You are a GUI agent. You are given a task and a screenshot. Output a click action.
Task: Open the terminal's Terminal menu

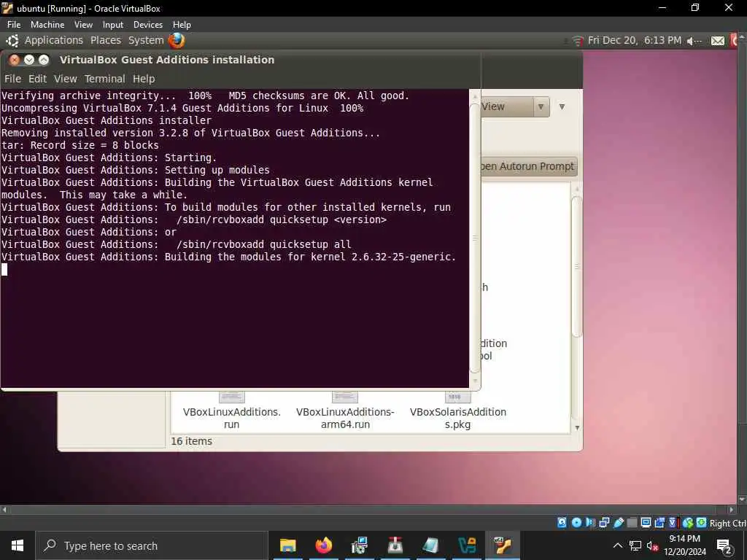(105, 79)
